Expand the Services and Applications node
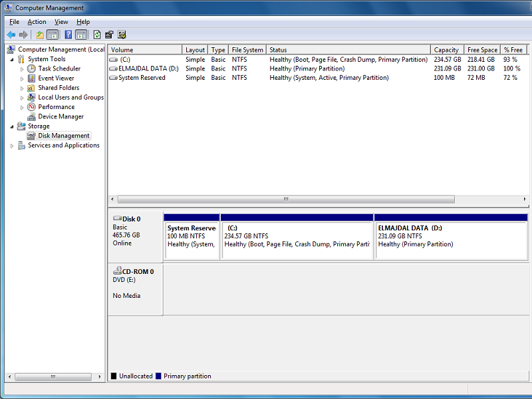 (12, 146)
